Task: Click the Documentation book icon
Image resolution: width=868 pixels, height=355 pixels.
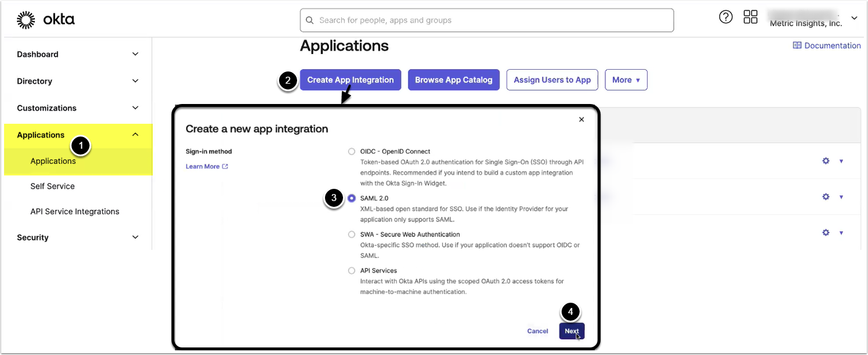Action: pyautogui.click(x=797, y=45)
